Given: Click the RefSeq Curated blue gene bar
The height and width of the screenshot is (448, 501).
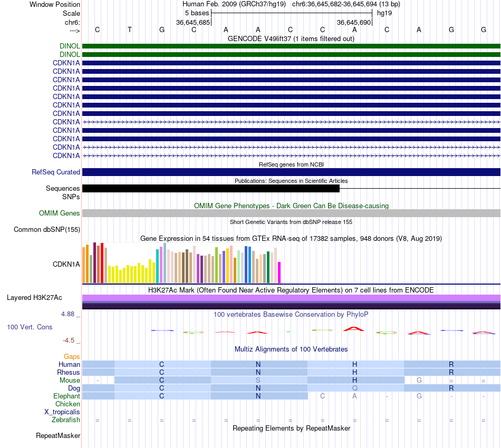Looking at the screenshot, I should [291, 172].
